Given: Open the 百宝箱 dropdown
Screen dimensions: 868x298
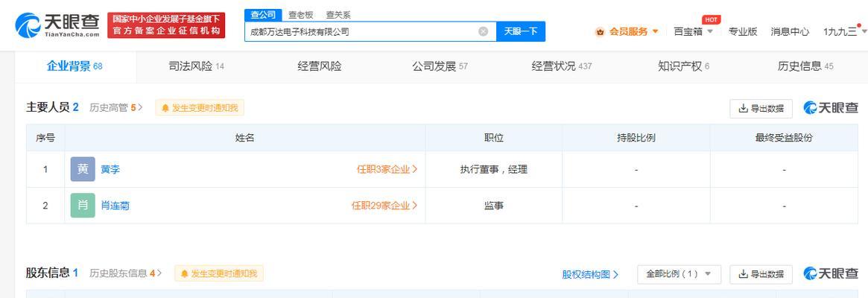Looking at the screenshot, I should click(x=693, y=31).
